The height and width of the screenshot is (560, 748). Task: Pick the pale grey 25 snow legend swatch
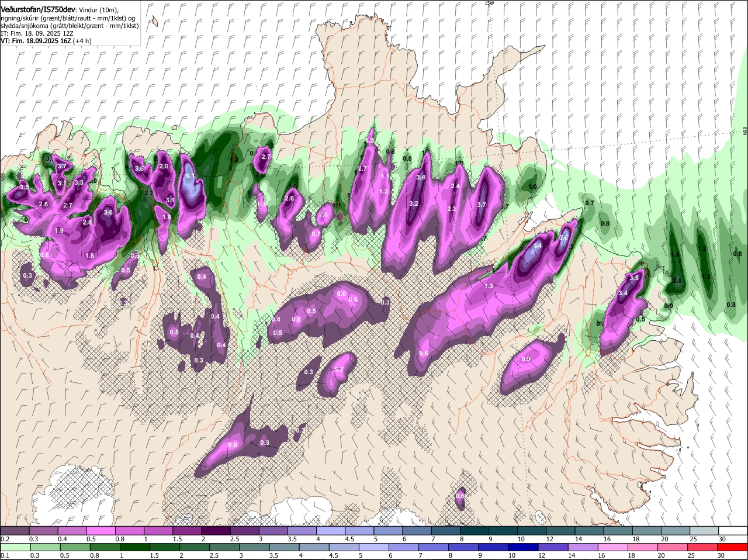(x=704, y=531)
